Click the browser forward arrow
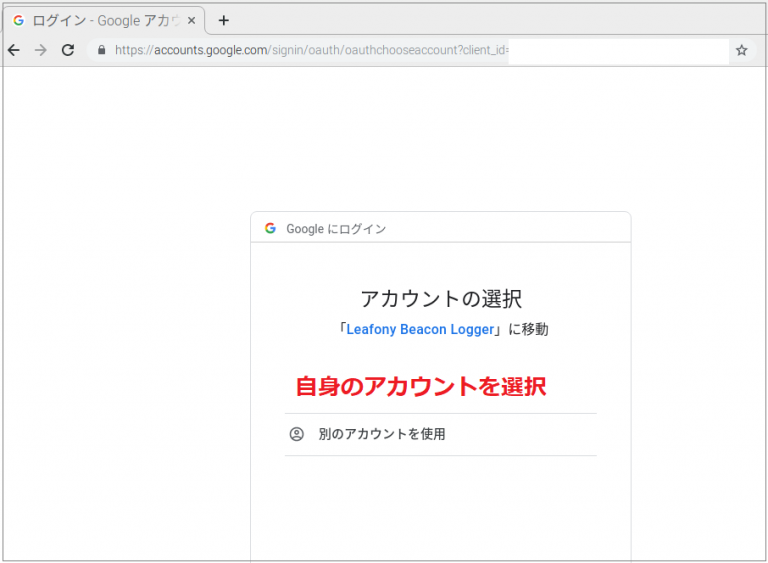Viewport: 768px width, 563px height. point(41,50)
